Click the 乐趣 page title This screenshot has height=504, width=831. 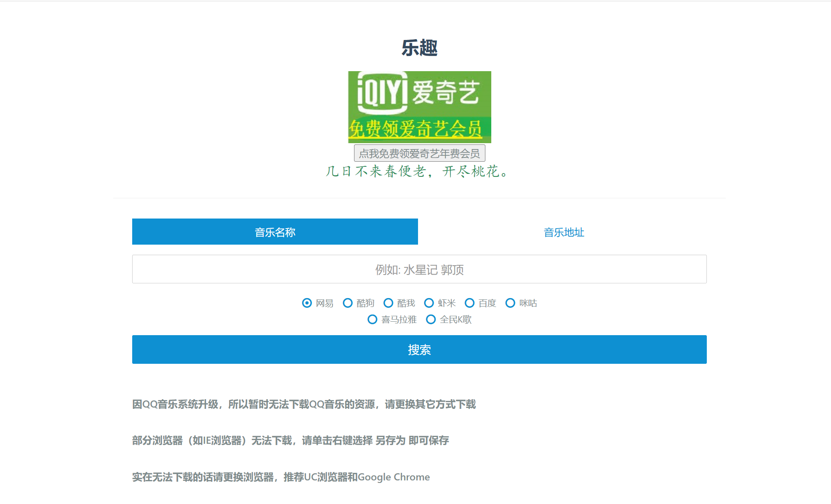(x=419, y=48)
